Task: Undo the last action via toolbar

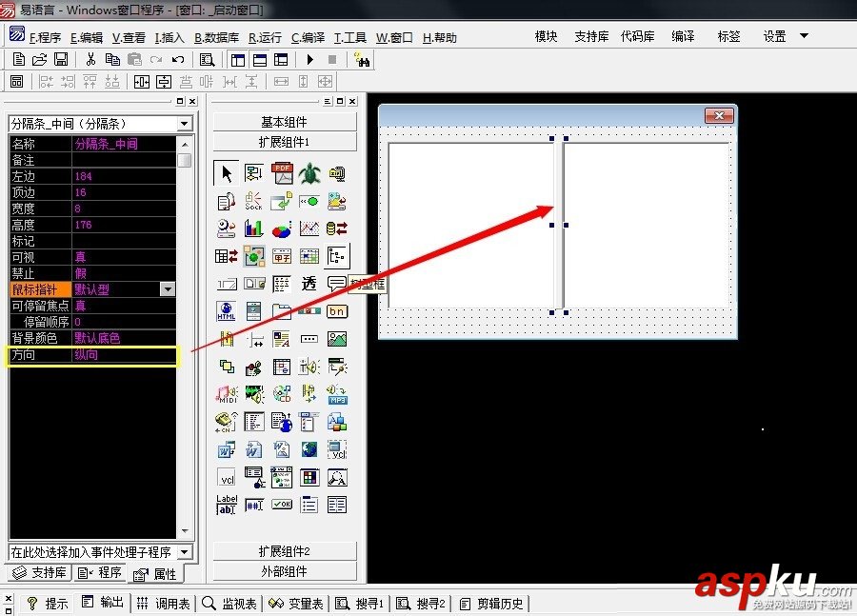Action: (x=178, y=60)
